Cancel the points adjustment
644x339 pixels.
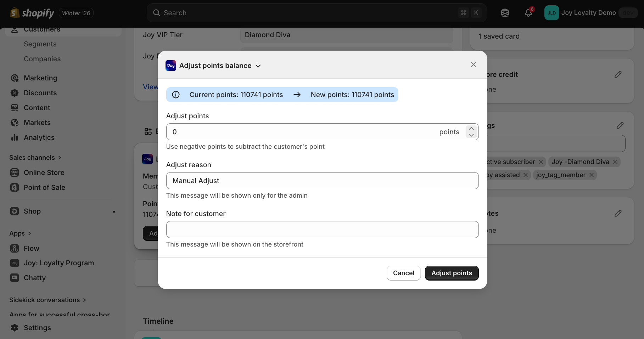pos(403,273)
